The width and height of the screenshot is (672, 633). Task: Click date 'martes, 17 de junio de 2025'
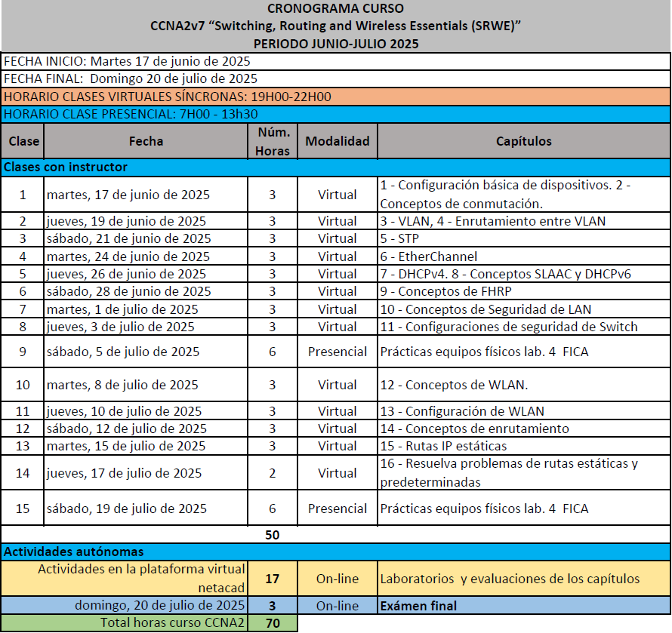(128, 195)
